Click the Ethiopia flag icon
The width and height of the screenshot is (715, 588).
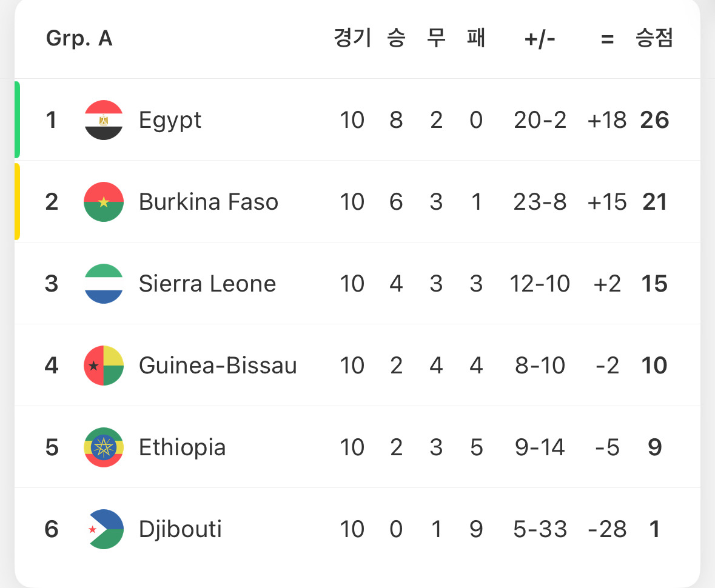coord(104,447)
